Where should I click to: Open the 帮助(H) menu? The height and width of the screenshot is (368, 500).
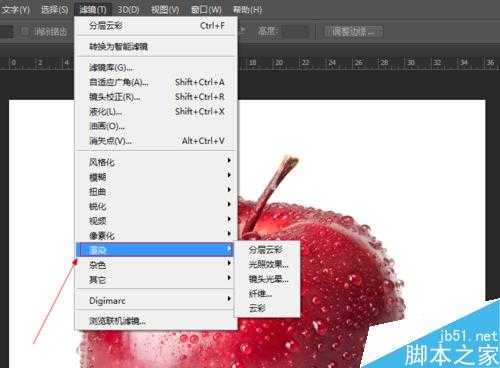(x=247, y=9)
